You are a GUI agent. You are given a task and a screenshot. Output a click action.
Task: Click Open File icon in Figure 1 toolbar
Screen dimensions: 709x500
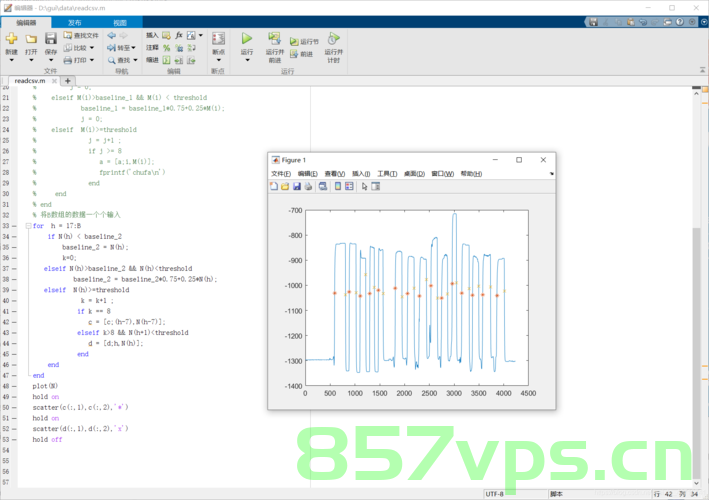point(285,186)
